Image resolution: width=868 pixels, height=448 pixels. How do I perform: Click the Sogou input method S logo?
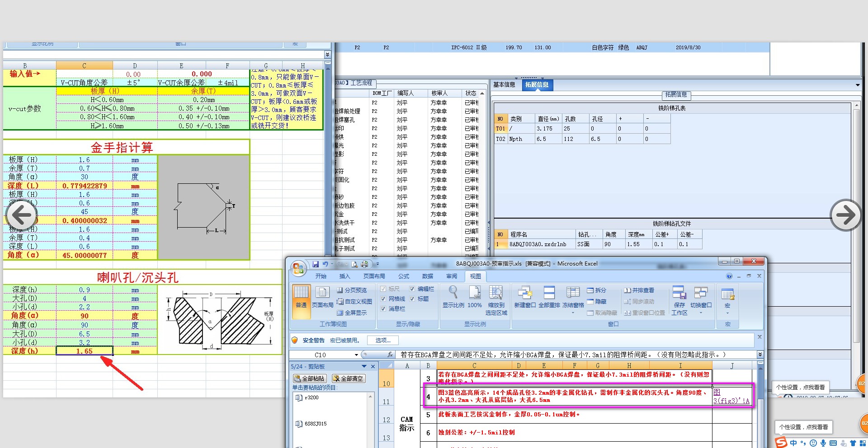click(x=781, y=442)
